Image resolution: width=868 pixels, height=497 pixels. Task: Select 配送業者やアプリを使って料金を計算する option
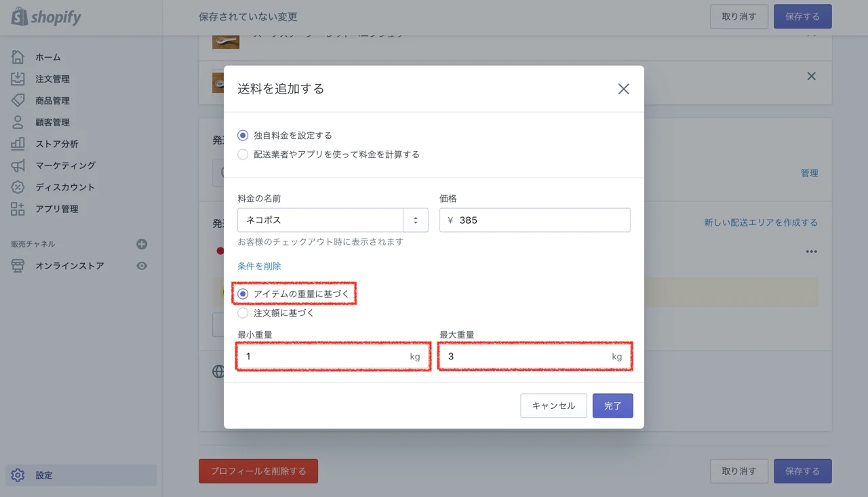243,155
